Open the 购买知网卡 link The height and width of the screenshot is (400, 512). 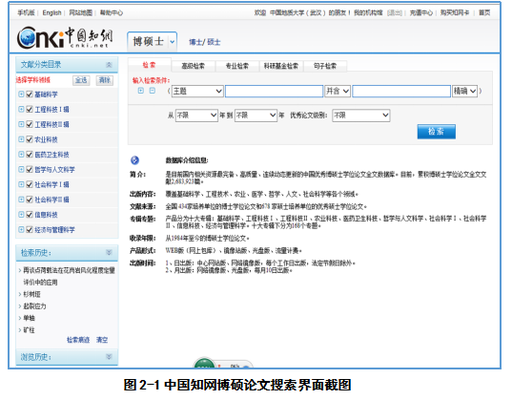pos(455,13)
